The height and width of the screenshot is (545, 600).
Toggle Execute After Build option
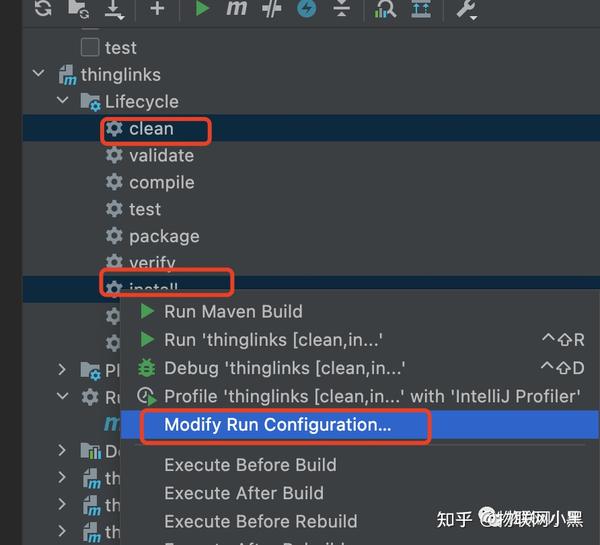360,493
